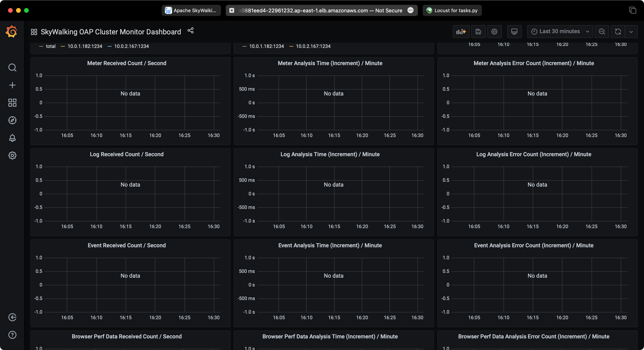The image size is (644, 350).
Task: Click the SkyWalking OAP Cluster Monitor Dashboard title
Action: (x=111, y=32)
